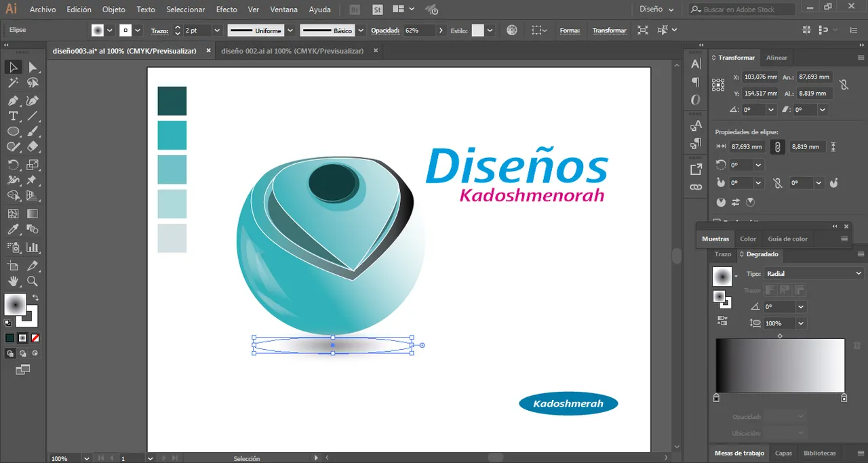Toggle constrain width and height proportions in Transformar

pos(844,85)
